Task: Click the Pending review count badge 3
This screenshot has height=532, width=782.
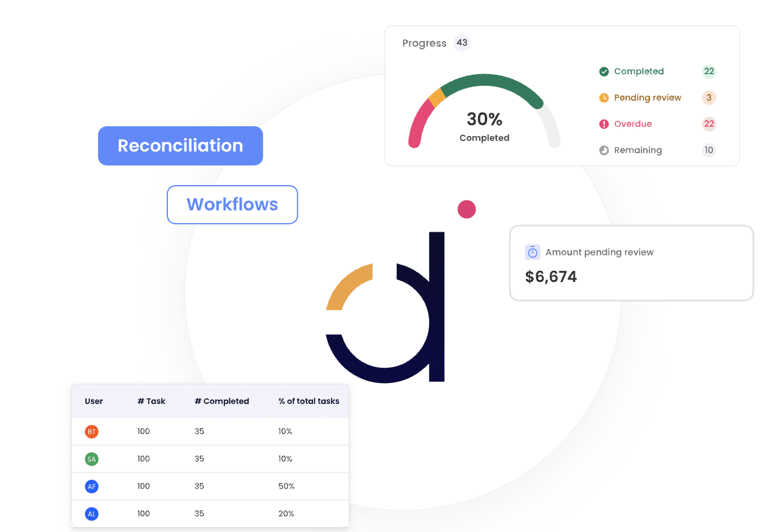Action: click(708, 98)
